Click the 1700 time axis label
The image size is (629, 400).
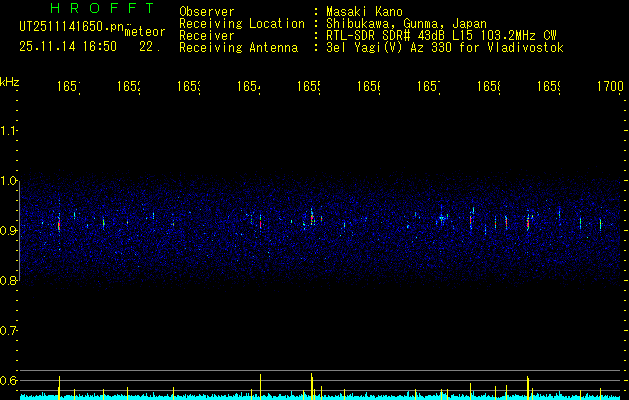610,86
